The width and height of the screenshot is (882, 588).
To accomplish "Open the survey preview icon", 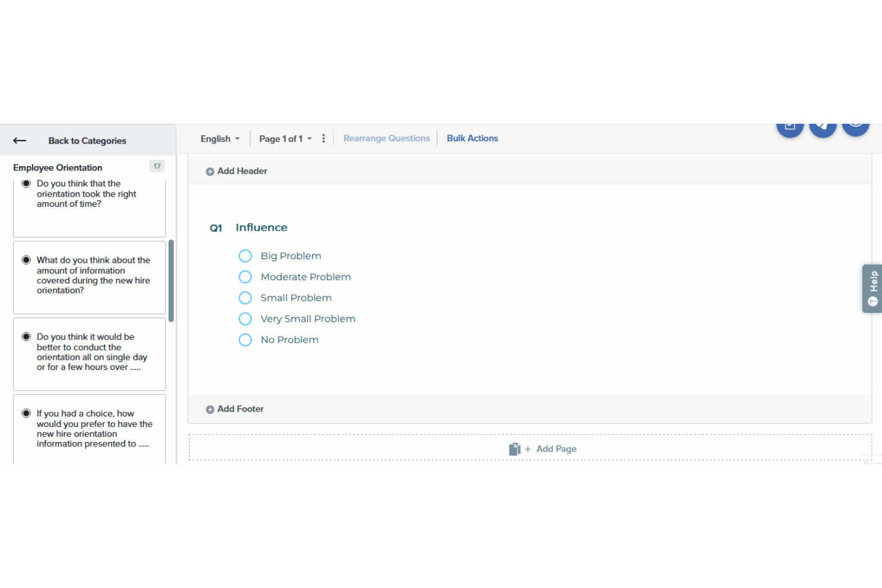I will pos(790,126).
